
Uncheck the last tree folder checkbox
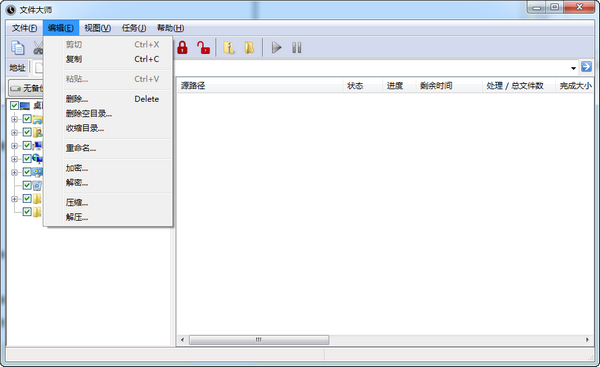(x=27, y=212)
